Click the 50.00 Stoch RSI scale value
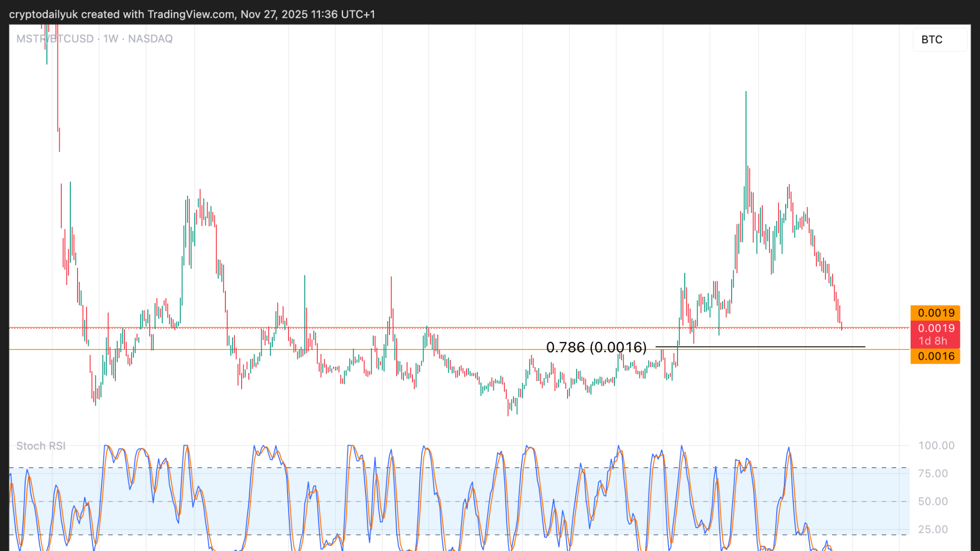 tap(933, 502)
